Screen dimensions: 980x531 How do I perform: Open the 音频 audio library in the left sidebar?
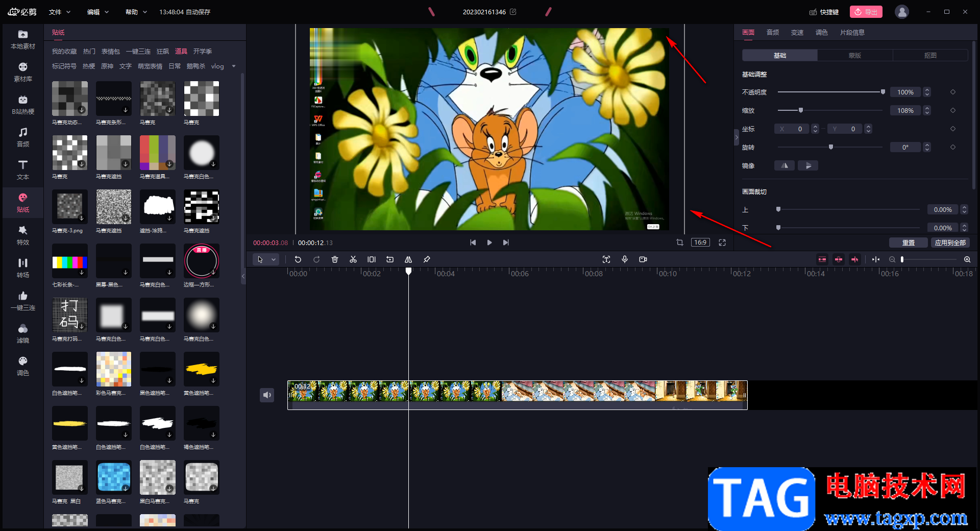pos(23,138)
